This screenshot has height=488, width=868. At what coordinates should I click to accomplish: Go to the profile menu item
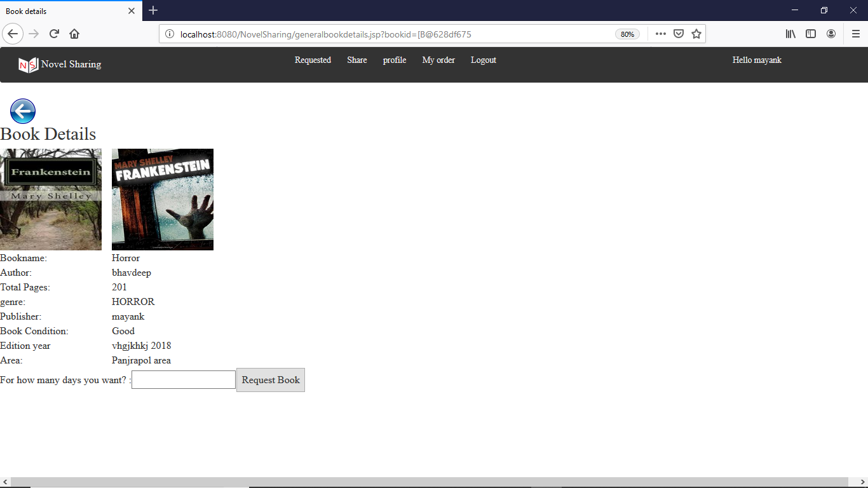tap(395, 60)
